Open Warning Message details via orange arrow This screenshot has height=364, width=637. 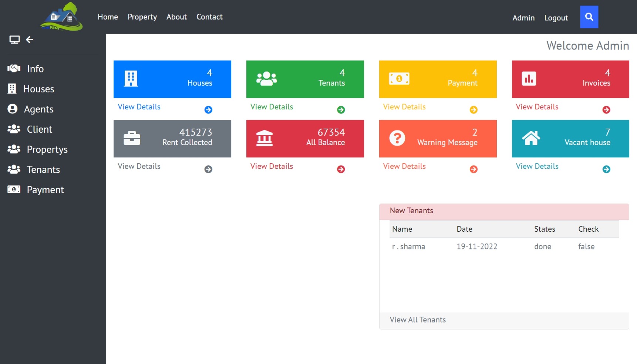tap(474, 169)
